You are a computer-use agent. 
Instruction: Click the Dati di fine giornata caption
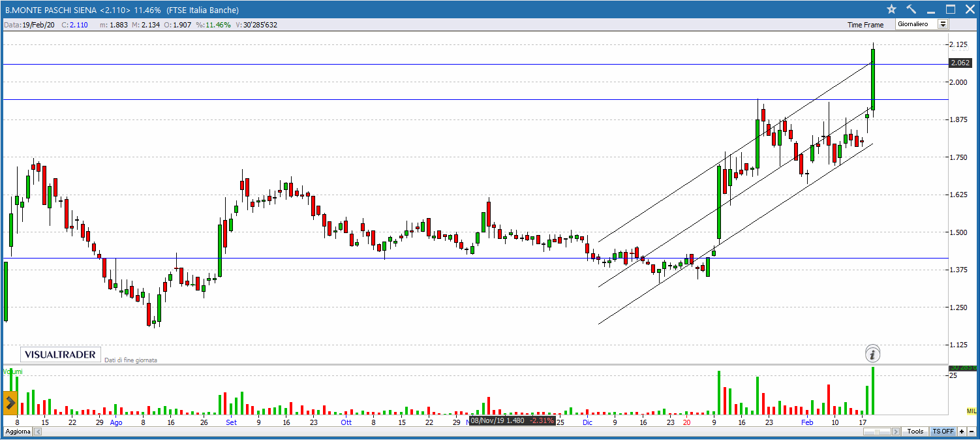(130, 360)
